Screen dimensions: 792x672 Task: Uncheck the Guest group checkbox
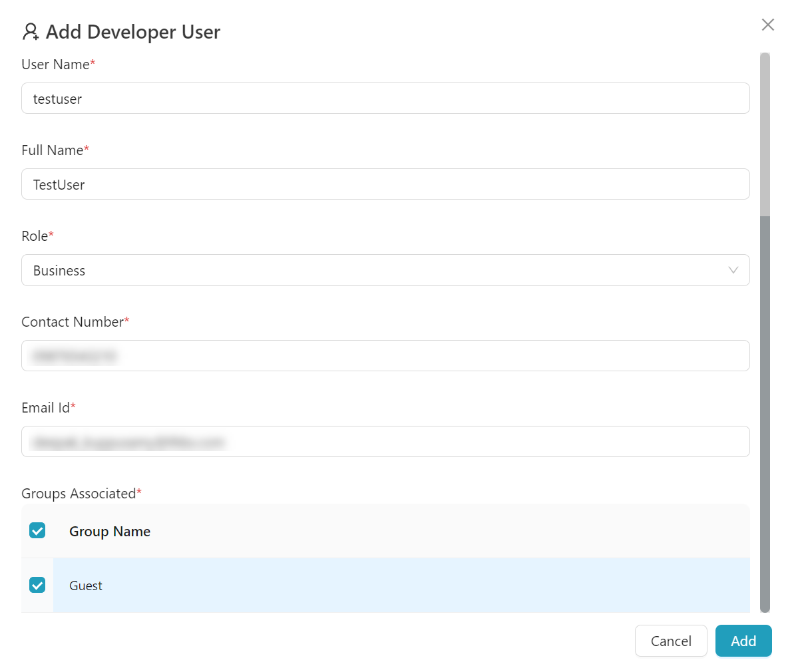click(37, 586)
